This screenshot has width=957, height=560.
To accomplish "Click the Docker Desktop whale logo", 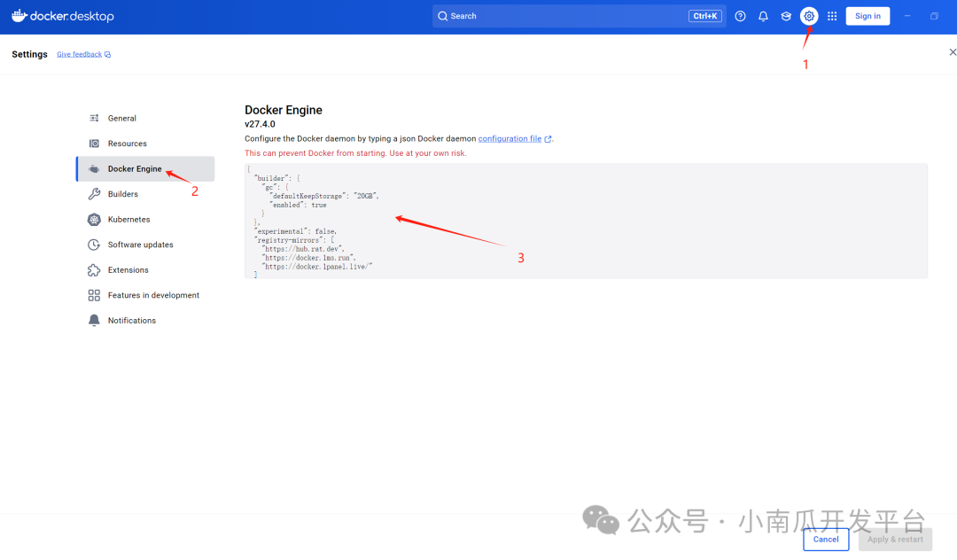I will [x=19, y=15].
